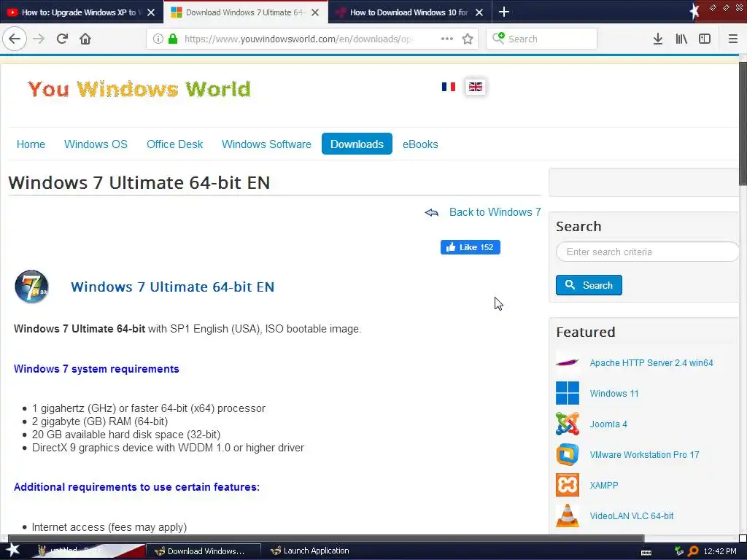Open the Office Desk menu item
Screen dimensions: 747x560
point(175,144)
